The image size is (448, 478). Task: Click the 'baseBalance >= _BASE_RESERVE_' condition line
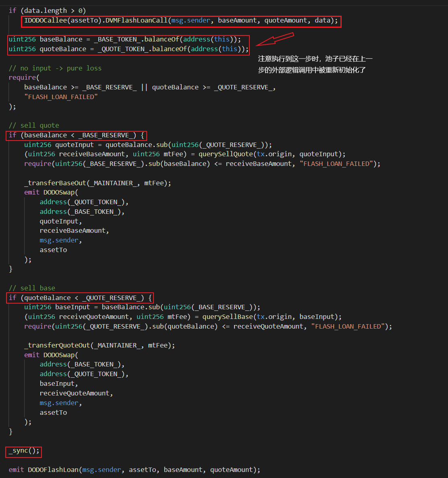[x=150, y=87]
